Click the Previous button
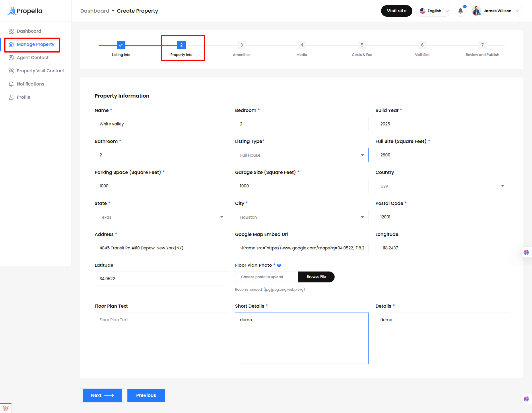 (146, 395)
